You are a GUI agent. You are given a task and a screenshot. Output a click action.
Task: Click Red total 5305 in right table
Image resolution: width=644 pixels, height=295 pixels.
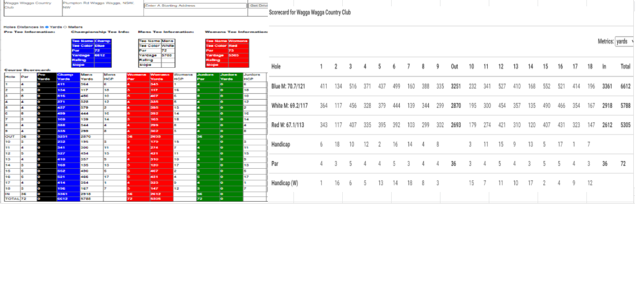pyautogui.click(x=625, y=125)
